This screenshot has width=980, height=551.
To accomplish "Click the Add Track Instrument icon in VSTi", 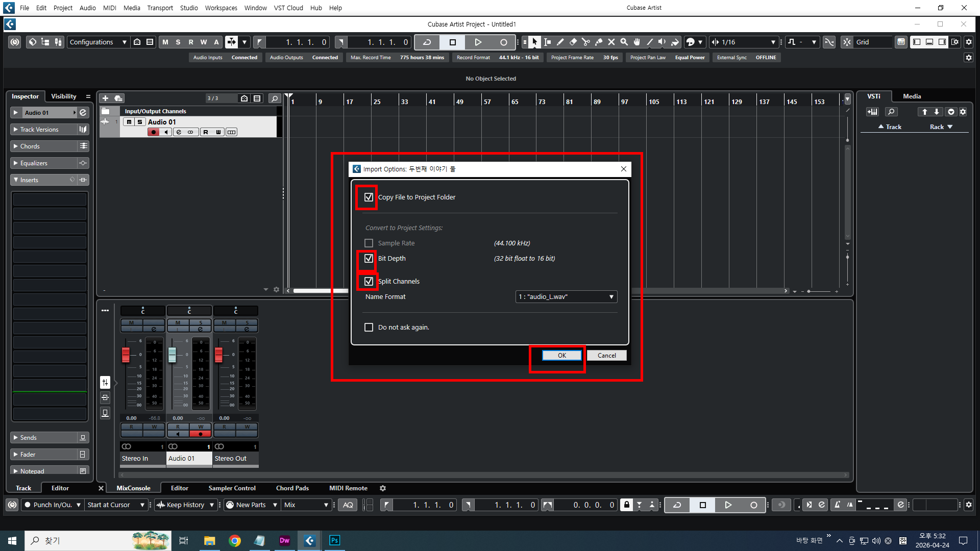I will point(872,112).
